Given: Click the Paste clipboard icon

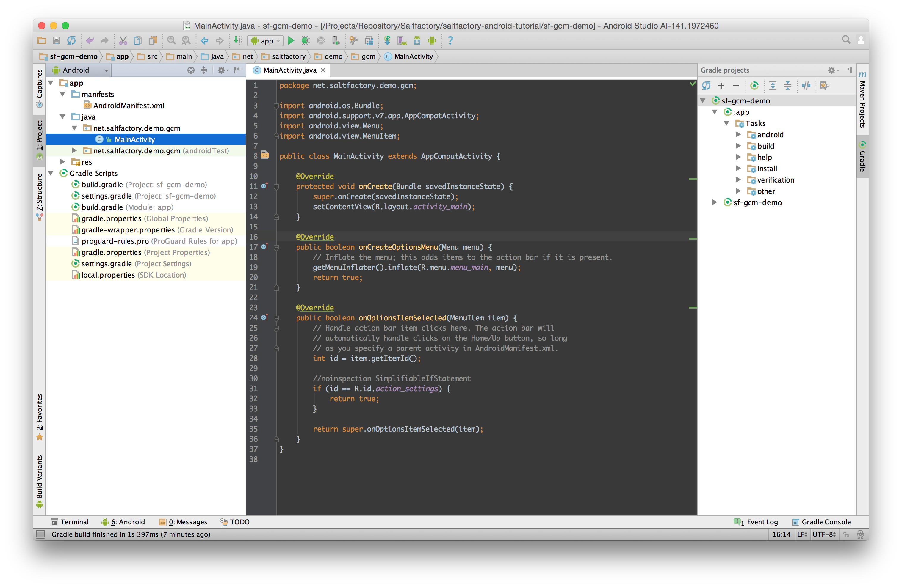Looking at the screenshot, I should pos(153,40).
